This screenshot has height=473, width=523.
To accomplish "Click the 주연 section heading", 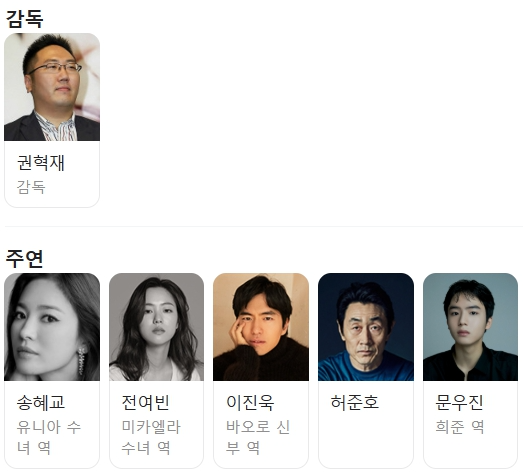I will point(24,259).
